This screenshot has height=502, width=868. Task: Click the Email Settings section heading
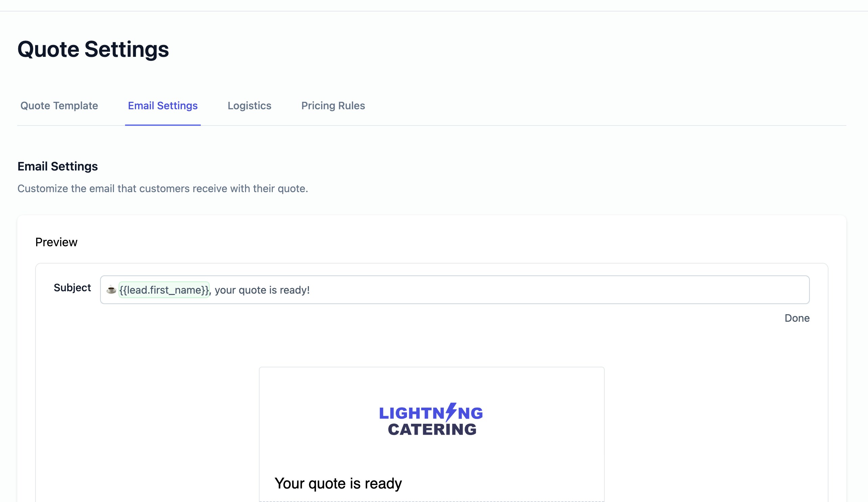click(x=57, y=166)
